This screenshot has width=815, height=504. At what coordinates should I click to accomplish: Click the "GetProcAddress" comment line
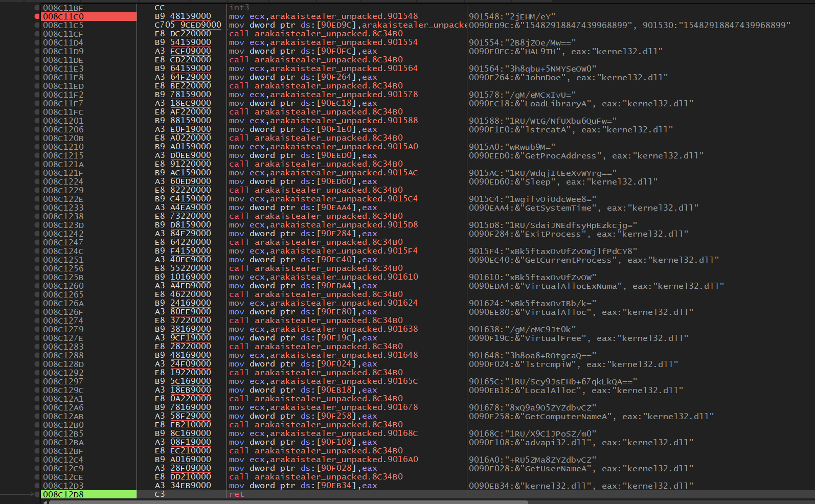point(586,155)
